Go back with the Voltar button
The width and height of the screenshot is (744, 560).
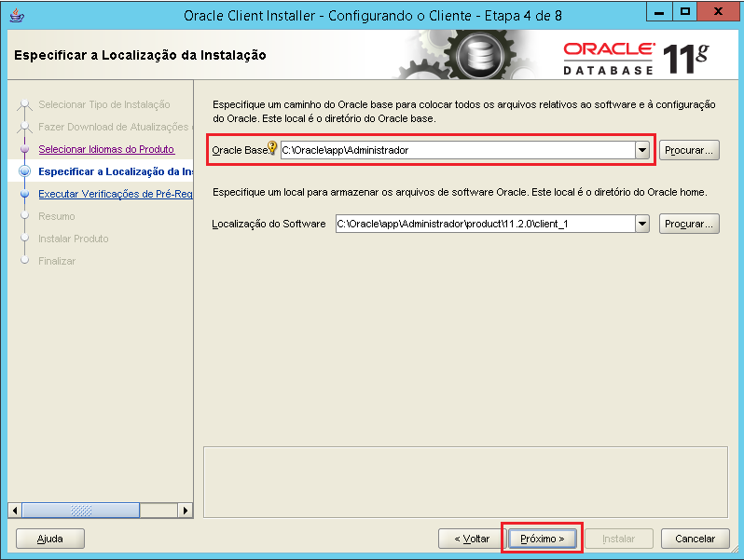472,539
